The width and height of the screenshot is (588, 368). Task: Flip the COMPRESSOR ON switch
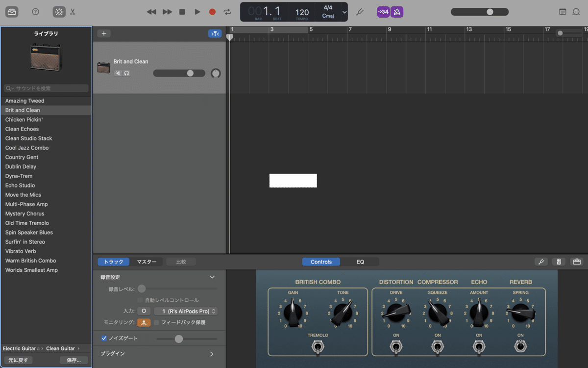[x=438, y=347]
